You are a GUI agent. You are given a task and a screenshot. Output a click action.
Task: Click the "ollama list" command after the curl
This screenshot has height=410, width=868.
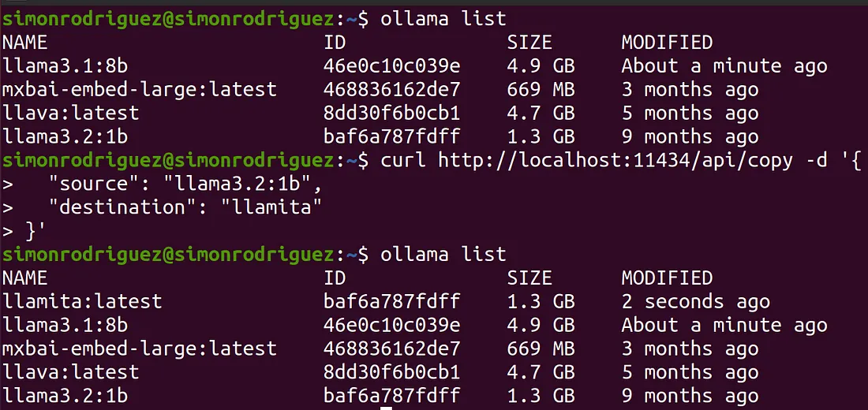(x=443, y=254)
